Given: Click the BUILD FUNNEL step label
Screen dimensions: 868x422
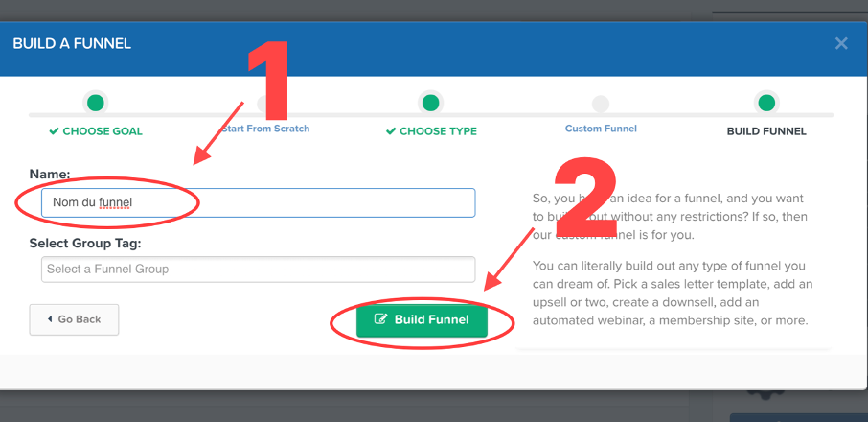Looking at the screenshot, I should tap(766, 131).
